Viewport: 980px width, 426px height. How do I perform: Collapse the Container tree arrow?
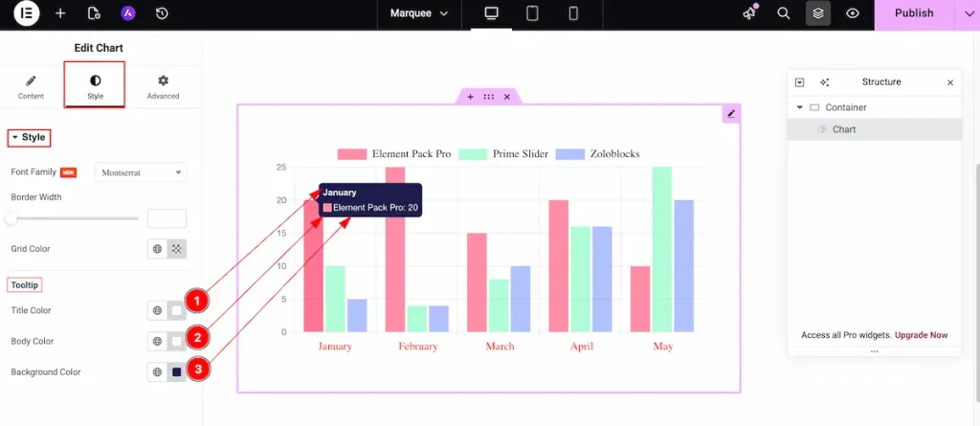[x=799, y=107]
